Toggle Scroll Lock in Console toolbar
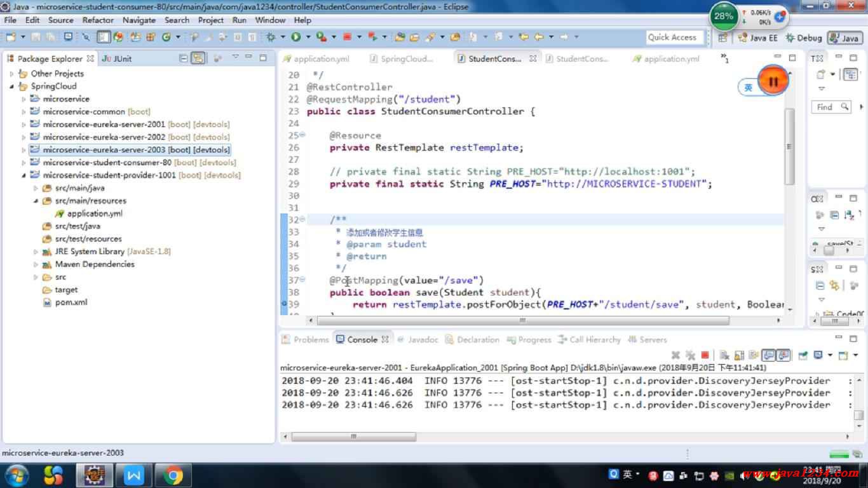This screenshot has width=868, height=488. [739, 355]
